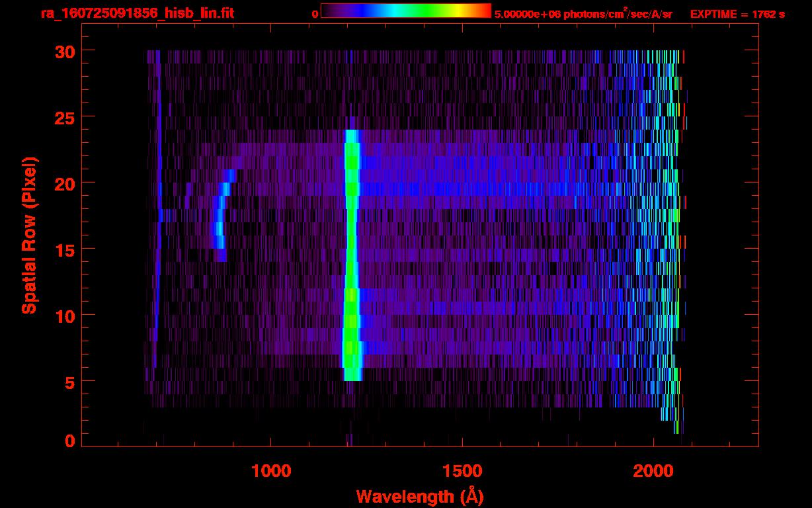Click the 5.00000e+06 photons maximum intensity label
Image resolution: width=812 pixels, height=508 pixels.
[x=583, y=13]
